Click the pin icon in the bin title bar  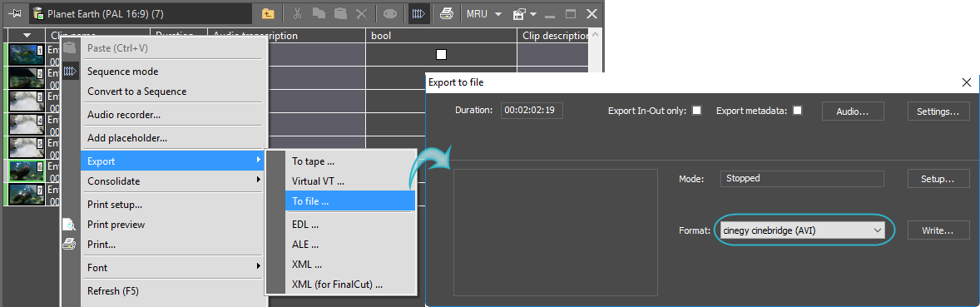(x=14, y=13)
